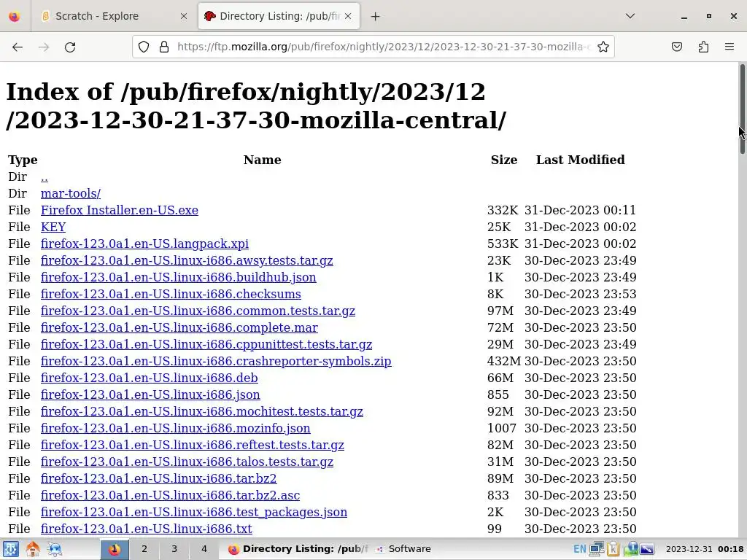
Task: Open the network monitor tray icon
Action: (597, 549)
